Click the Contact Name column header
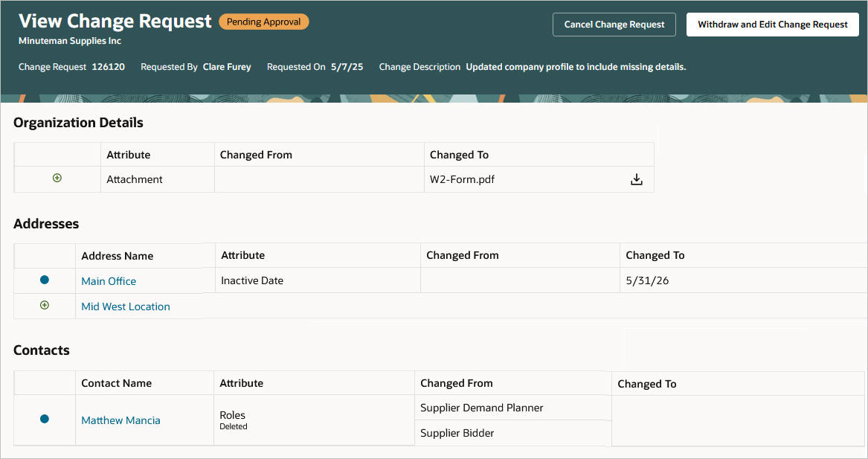Screen dimensions: 868x459 tap(117, 382)
